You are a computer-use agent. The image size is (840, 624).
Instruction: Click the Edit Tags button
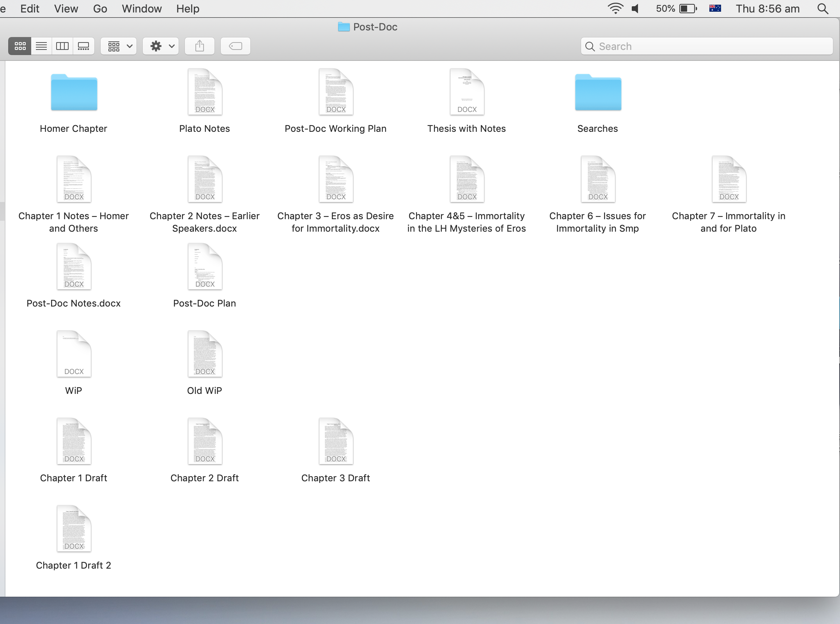[236, 46]
